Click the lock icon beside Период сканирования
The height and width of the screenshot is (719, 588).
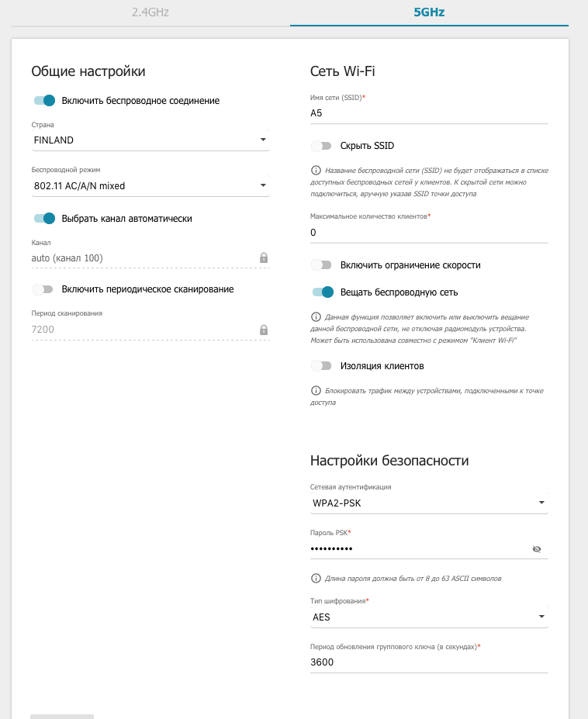click(263, 330)
